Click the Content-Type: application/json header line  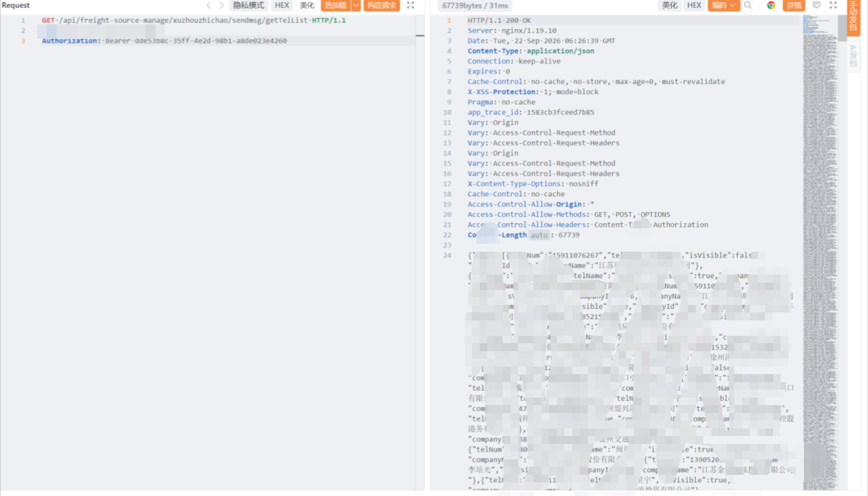531,51
